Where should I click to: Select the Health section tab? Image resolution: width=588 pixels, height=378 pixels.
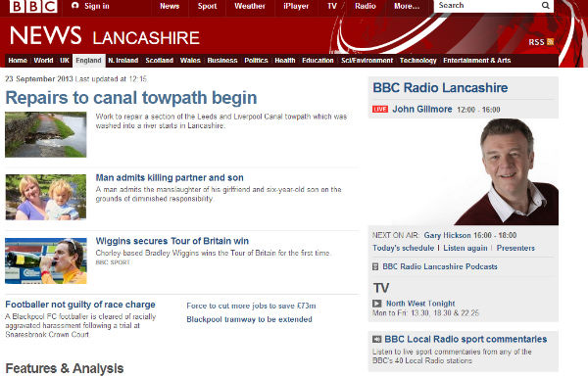285,61
